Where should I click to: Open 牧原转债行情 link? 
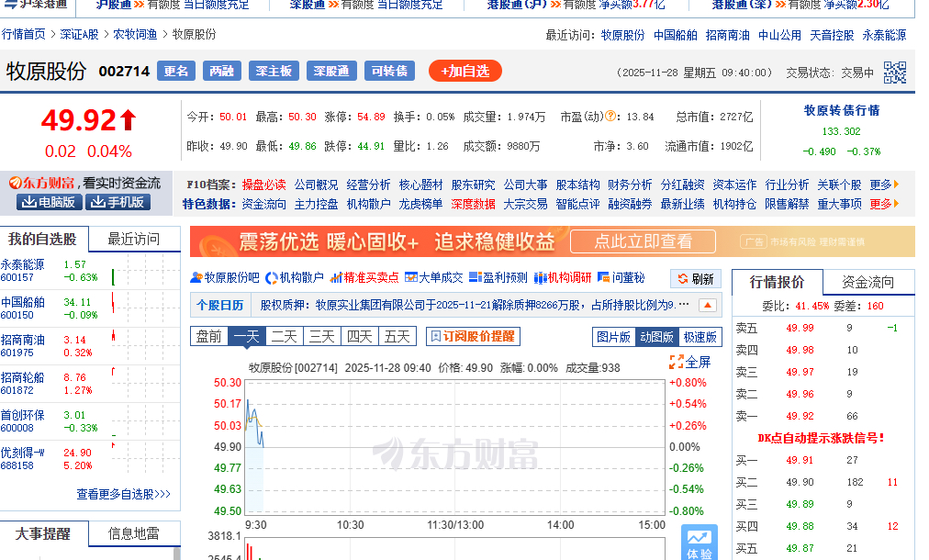tap(841, 111)
